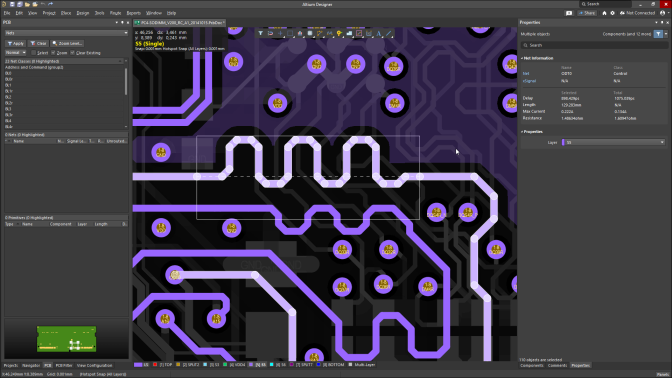This screenshot has height=378, width=672.
Task: Click the red TOP layer color swatch
Action: [155, 365]
